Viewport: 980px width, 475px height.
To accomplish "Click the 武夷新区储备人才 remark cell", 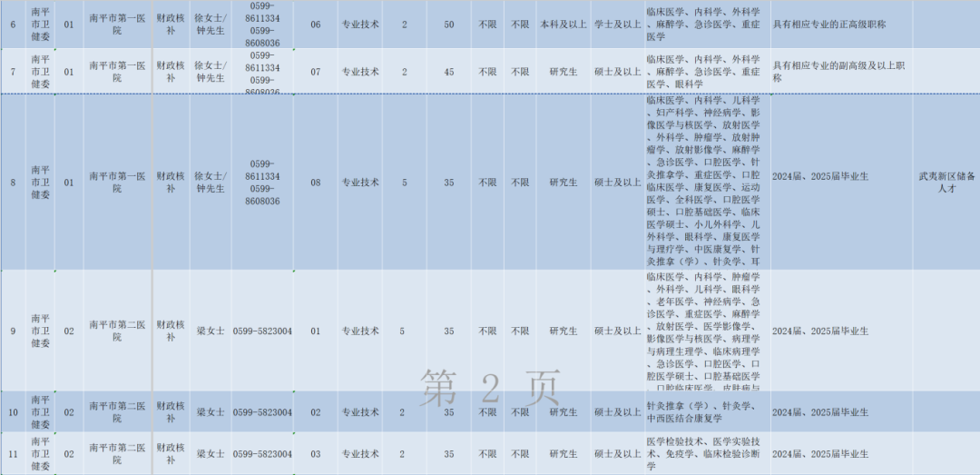I will point(946,182).
